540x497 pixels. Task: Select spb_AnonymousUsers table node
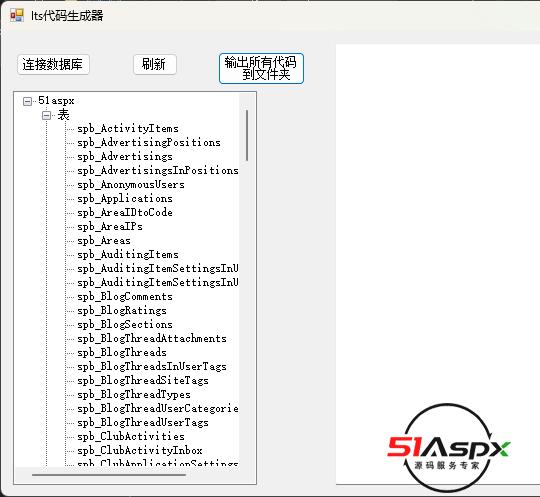click(x=131, y=185)
